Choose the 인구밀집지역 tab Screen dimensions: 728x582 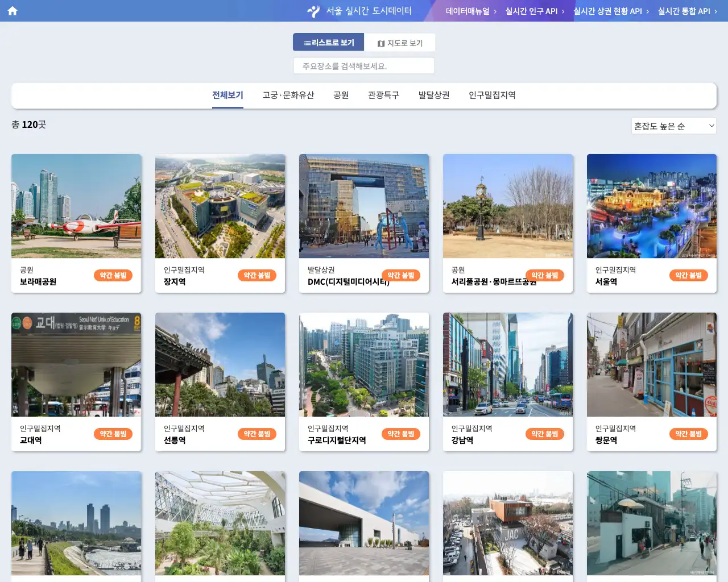[x=492, y=95]
